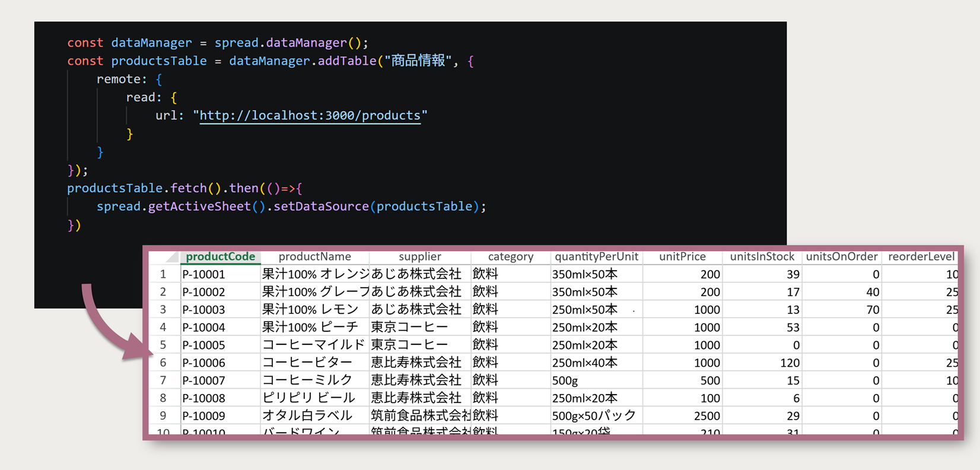Viewport: 980px width, 470px height.
Task: Click cell P-10007
Action: [220, 380]
